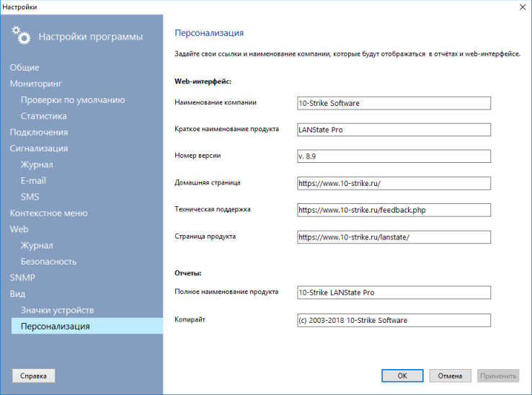Viewport: 532px width, 395px height.
Task: Focus the Копирайт text field
Action: pos(394,320)
